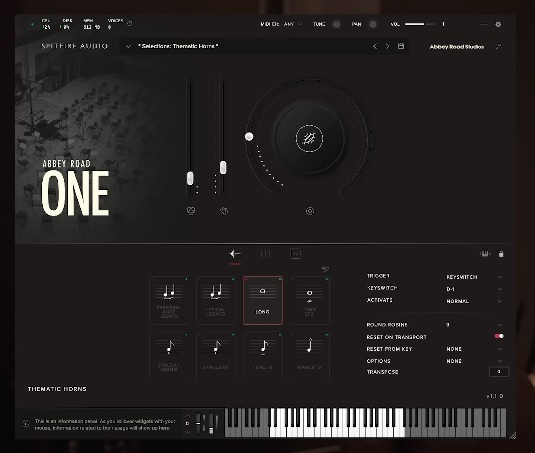Select the Performance Legato articulation
This screenshot has height=453, width=535.
point(169,300)
